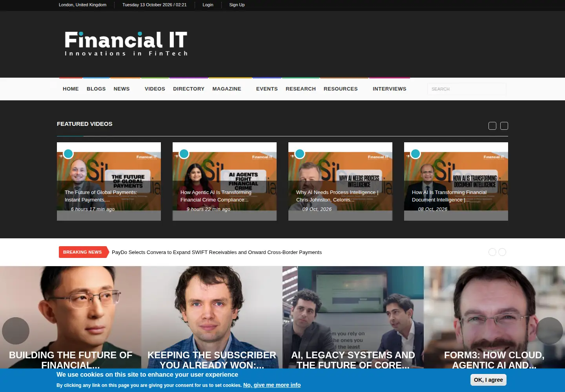Click 'London, United Kingdom' location text
The image size is (565, 392).
[x=82, y=5]
